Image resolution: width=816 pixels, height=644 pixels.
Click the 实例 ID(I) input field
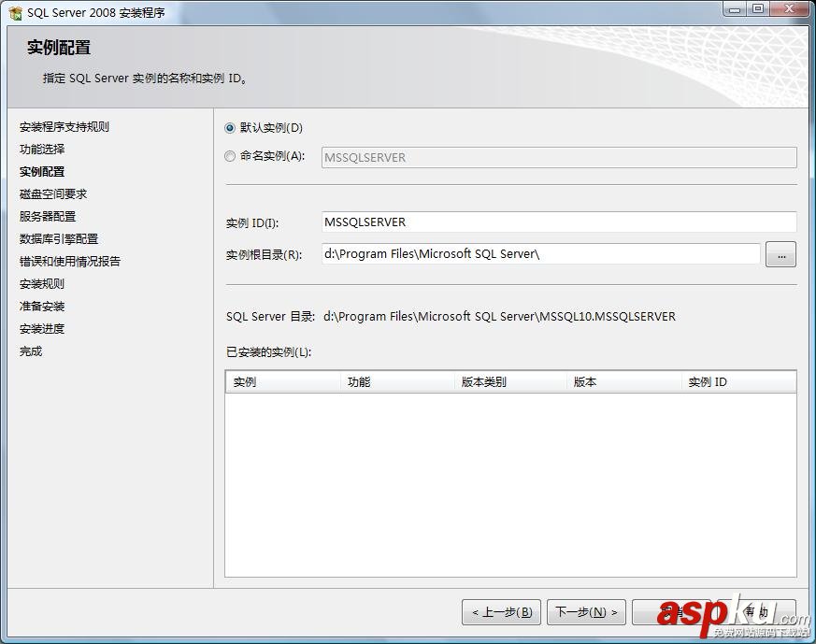(x=559, y=222)
